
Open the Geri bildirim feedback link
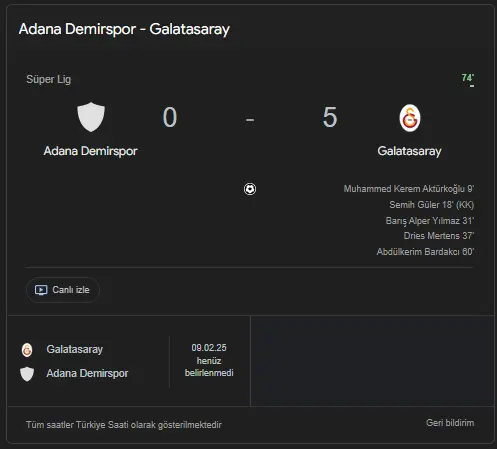point(450,423)
